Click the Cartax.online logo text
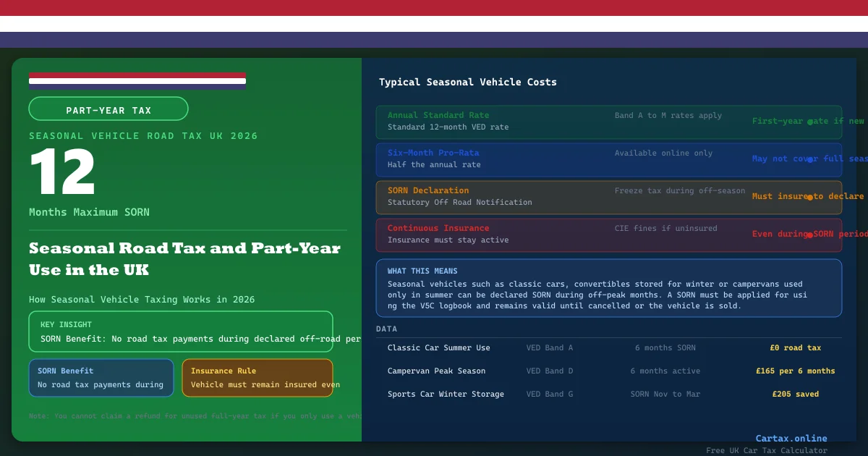 (x=791, y=438)
